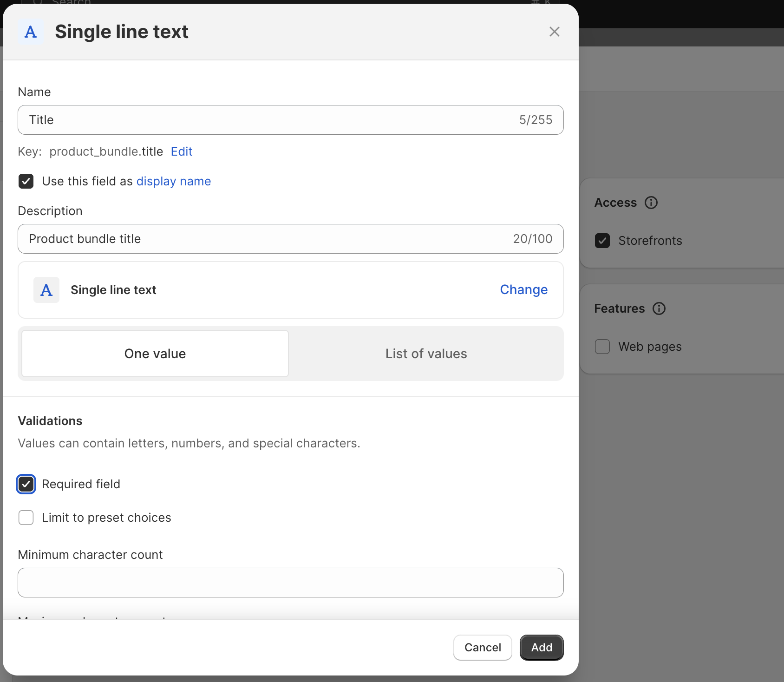The height and width of the screenshot is (682, 784).
Task: Cancel the metafield creation
Action: coord(482,647)
